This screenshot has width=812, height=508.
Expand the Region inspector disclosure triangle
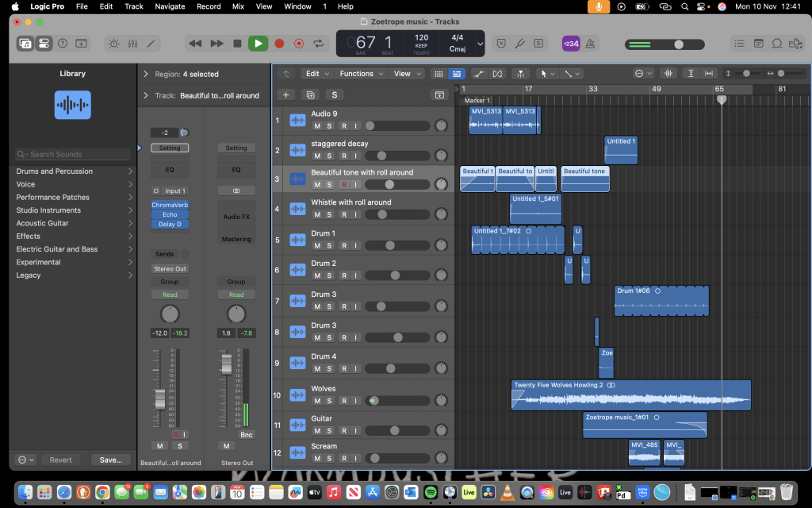pos(146,74)
